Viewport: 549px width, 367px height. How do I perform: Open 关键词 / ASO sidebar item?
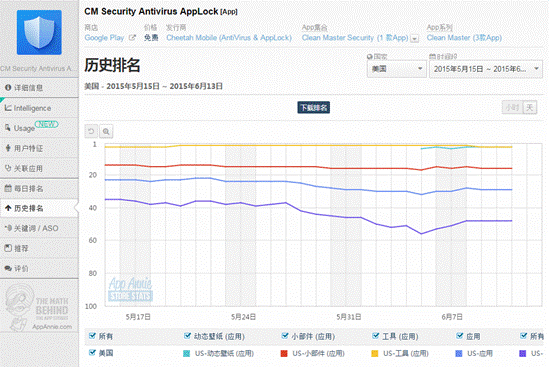click(x=39, y=228)
